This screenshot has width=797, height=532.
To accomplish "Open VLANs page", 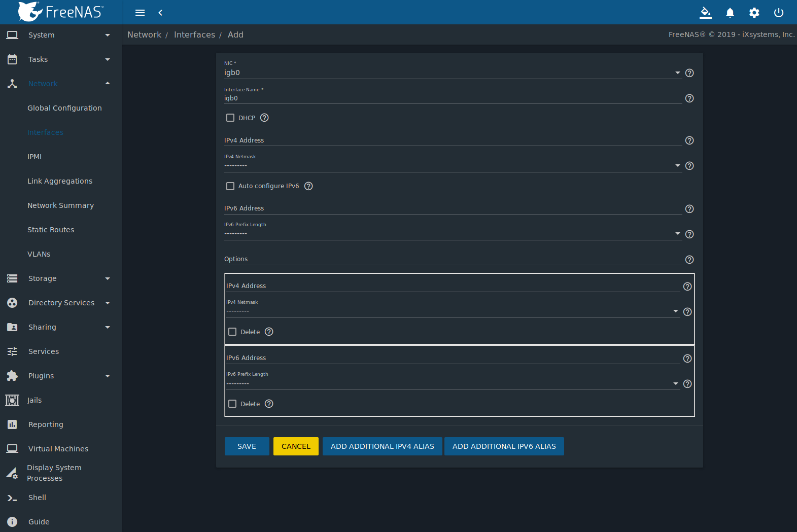I will click(x=39, y=254).
